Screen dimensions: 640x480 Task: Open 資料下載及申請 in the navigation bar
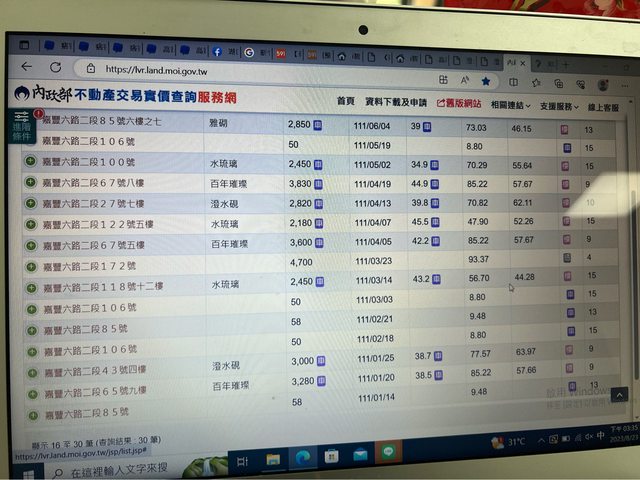396,103
